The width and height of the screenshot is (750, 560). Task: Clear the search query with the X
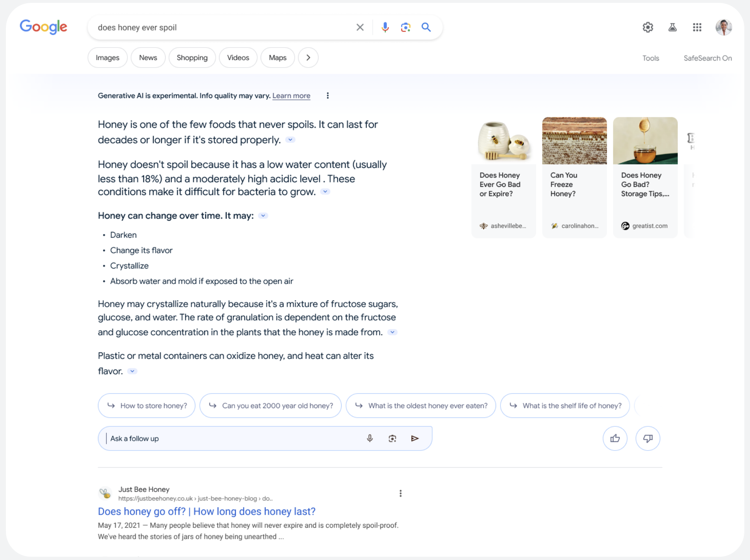pyautogui.click(x=359, y=27)
